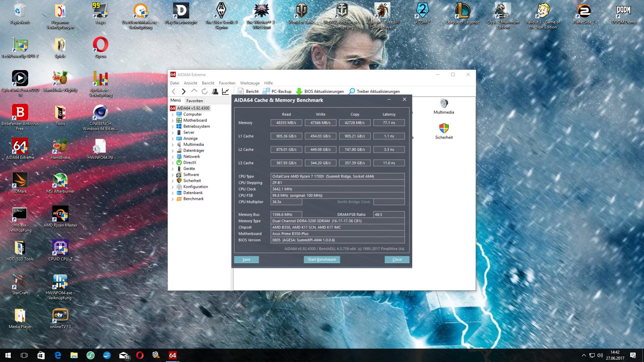
Task: Click the Start Benchmark button
Action: pyautogui.click(x=322, y=259)
